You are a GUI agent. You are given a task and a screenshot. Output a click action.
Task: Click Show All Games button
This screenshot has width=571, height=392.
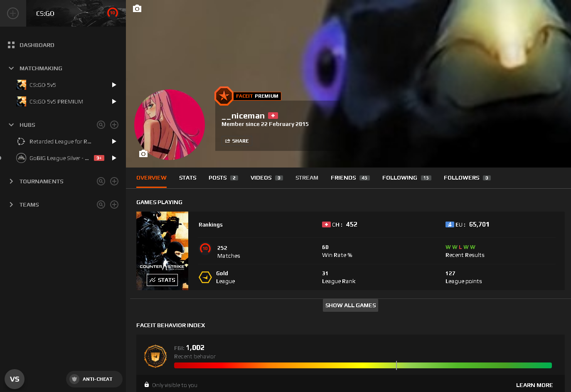click(351, 305)
